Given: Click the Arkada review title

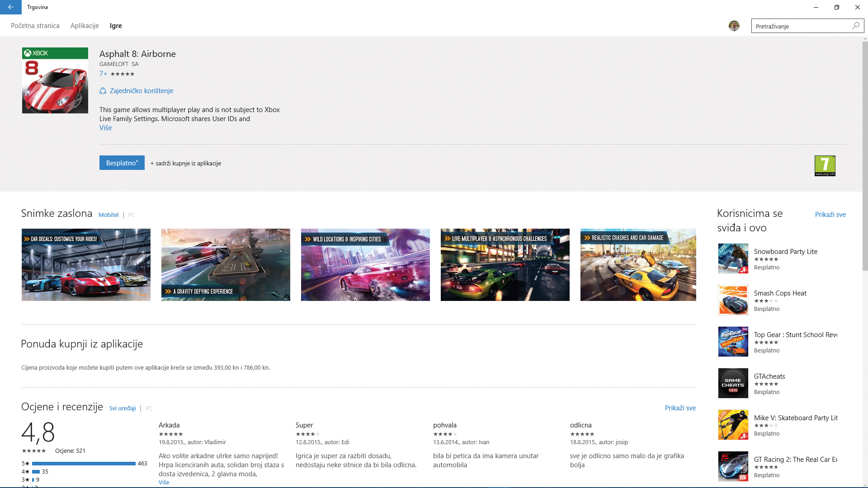Looking at the screenshot, I should 169,425.
